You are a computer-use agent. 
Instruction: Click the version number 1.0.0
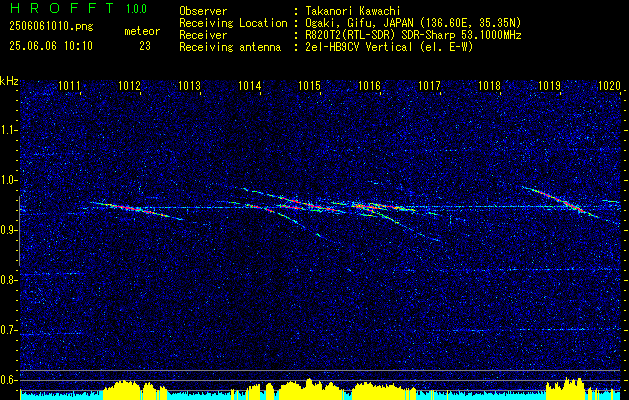136,9
